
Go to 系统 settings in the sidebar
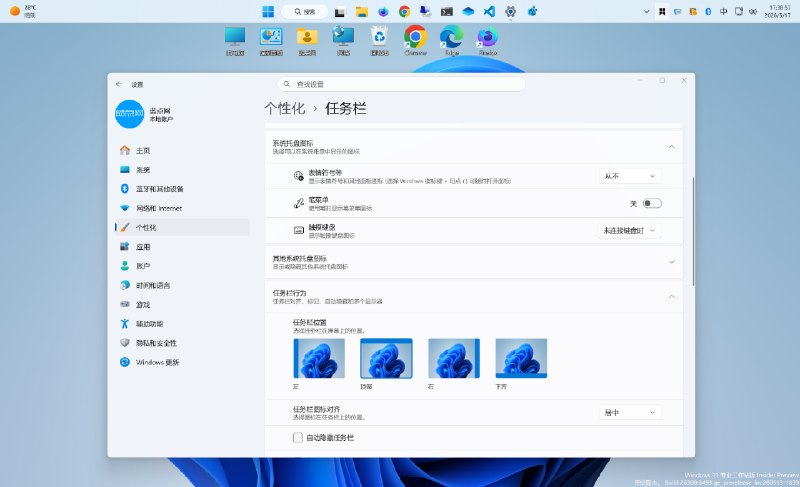click(x=182, y=170)
